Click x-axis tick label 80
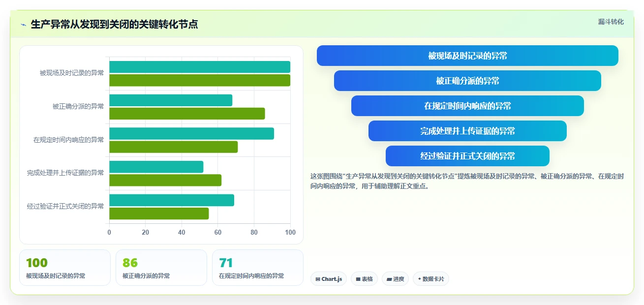 click(x=254, y=232)
